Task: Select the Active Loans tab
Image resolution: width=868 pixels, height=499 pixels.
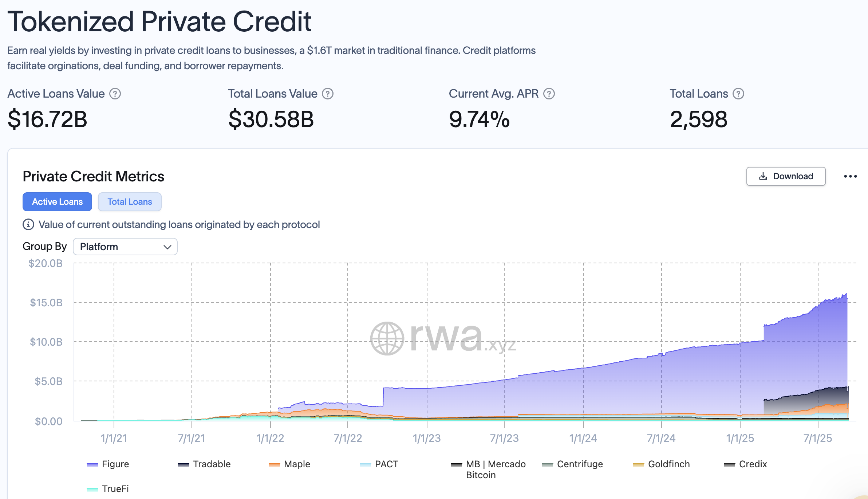Action: [x=57, y=202]
